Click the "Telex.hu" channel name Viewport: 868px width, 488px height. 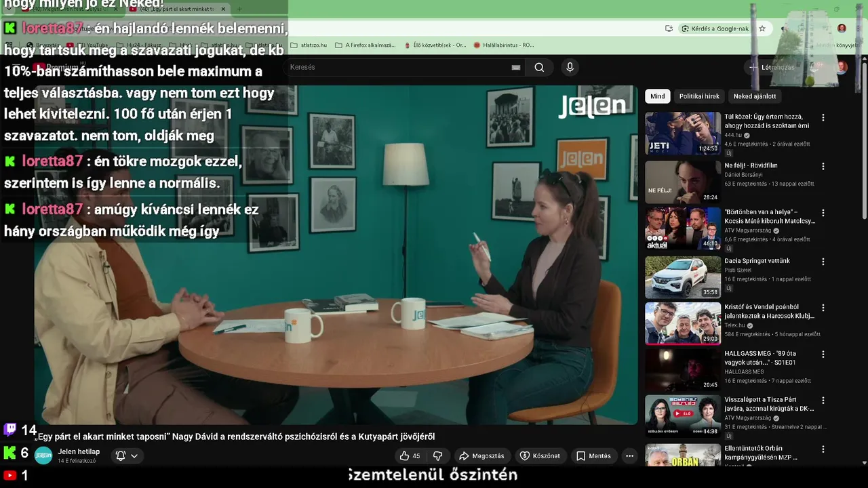(735, 325)
